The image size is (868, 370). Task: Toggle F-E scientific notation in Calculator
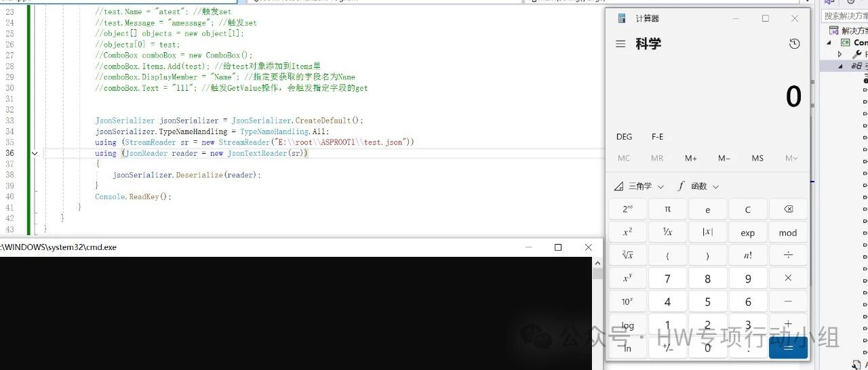coord(657,136)
